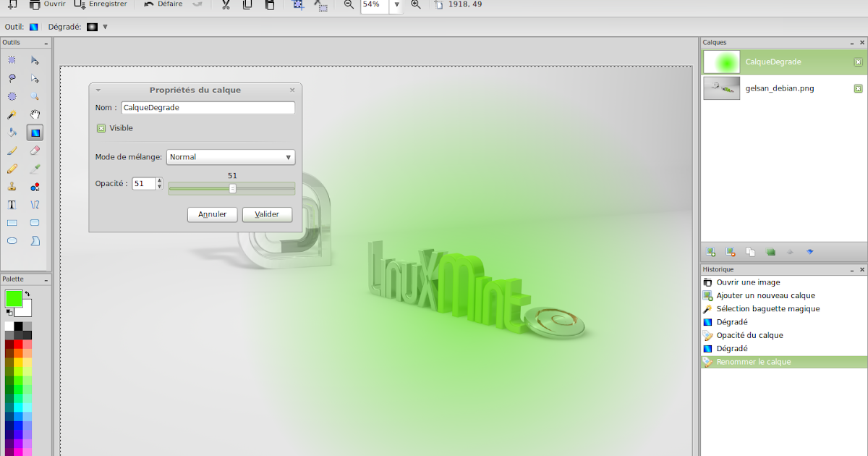Choose the Text tool
Viewport: 868px width, 456px height.
coord(11,204)
